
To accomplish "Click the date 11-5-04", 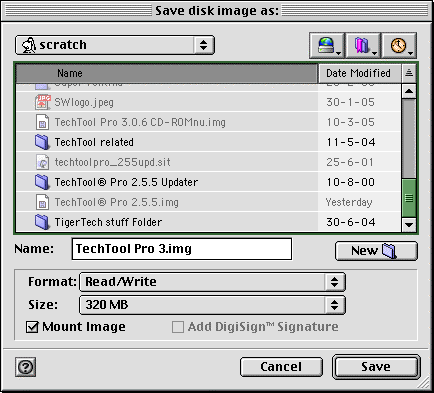I will point(351,142).
